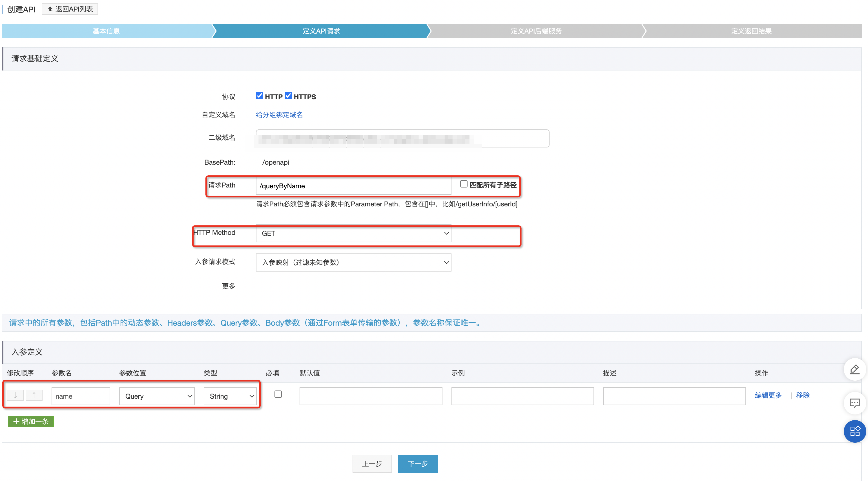Open the feedback chat bubble icon
Viewport: 868px width, 481px height.
(x=854, y=403)
